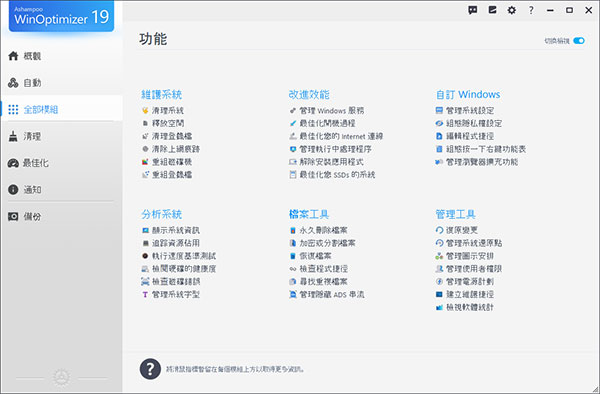Screen dimensions: 600x394
Task: Click the WinOptimizer 19 logo
Action: coord(62,16)
